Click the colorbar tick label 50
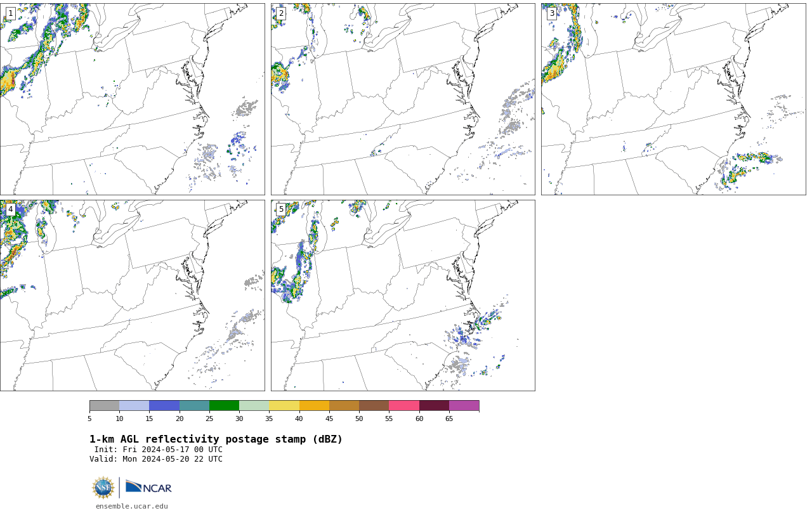 click(359, 419)
